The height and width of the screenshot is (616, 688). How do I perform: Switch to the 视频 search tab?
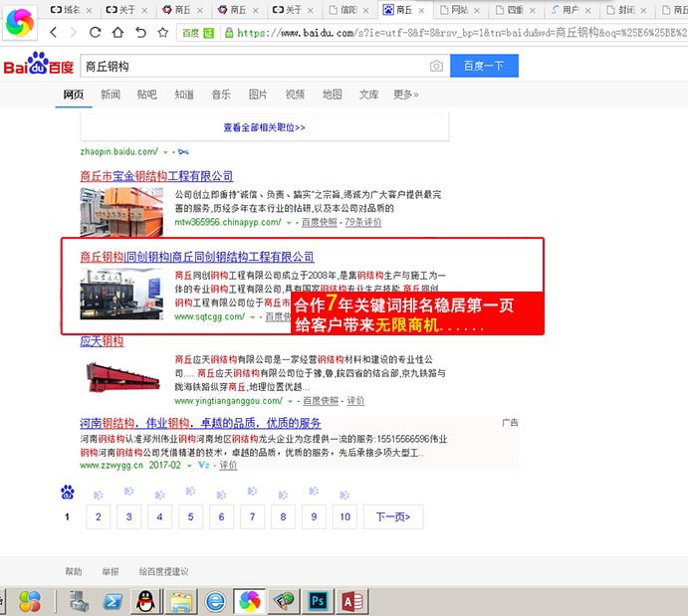[x=295, y=95]
